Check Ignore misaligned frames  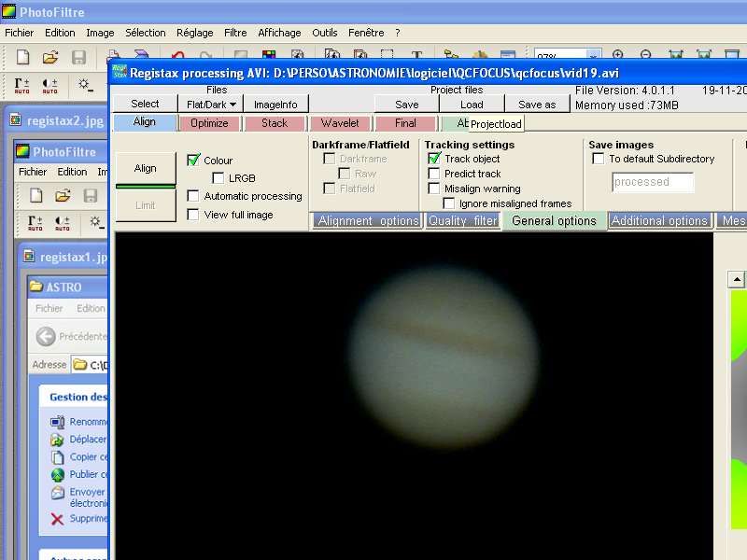point(449,203)
